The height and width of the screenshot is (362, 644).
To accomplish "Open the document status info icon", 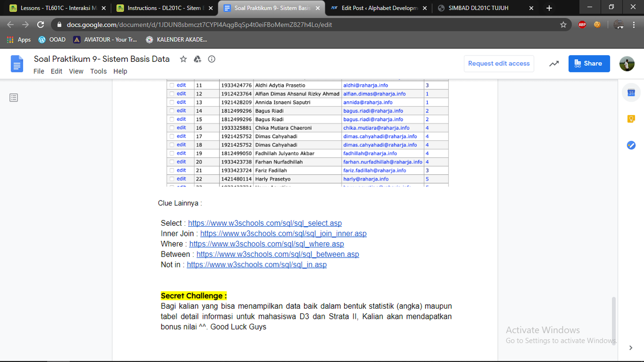I will pyautogui.click(x=212, y=59).
